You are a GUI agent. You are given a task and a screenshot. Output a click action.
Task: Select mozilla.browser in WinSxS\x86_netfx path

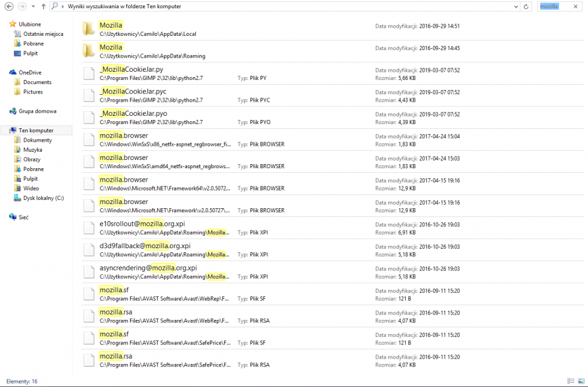[x=332, y=139]
